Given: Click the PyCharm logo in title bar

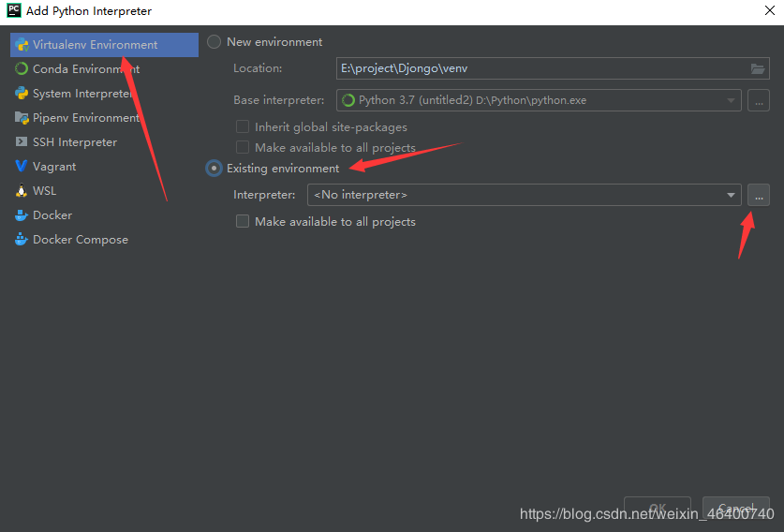Looking at the screenshot, I should 14,10.
